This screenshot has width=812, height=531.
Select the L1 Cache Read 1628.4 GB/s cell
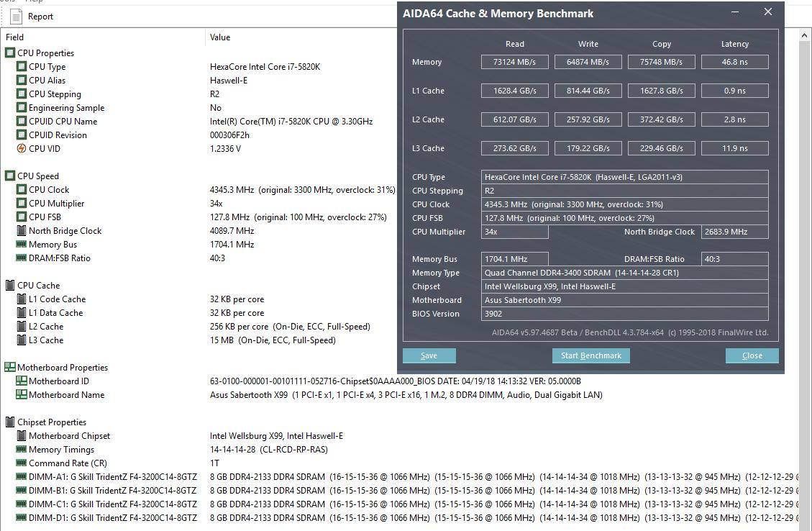[x=514, y=91]
